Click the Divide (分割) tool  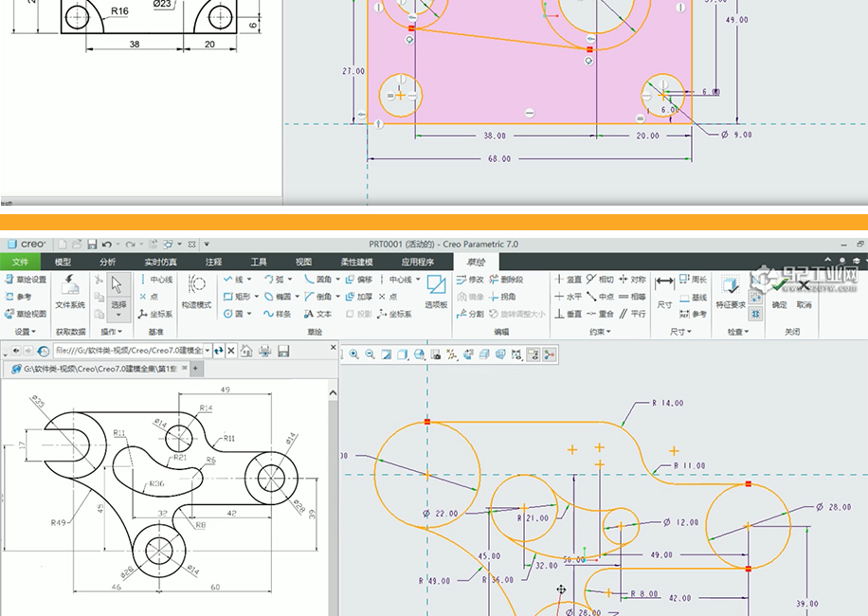click(x=471, y=314)
